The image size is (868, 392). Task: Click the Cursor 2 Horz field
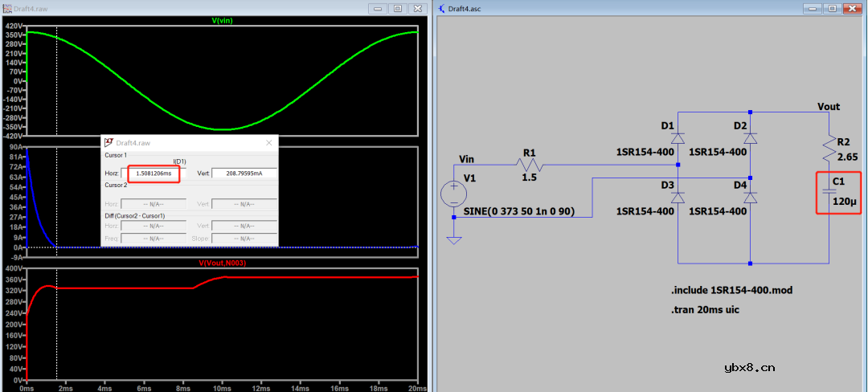pyautogui.click(x=153, y=204)
